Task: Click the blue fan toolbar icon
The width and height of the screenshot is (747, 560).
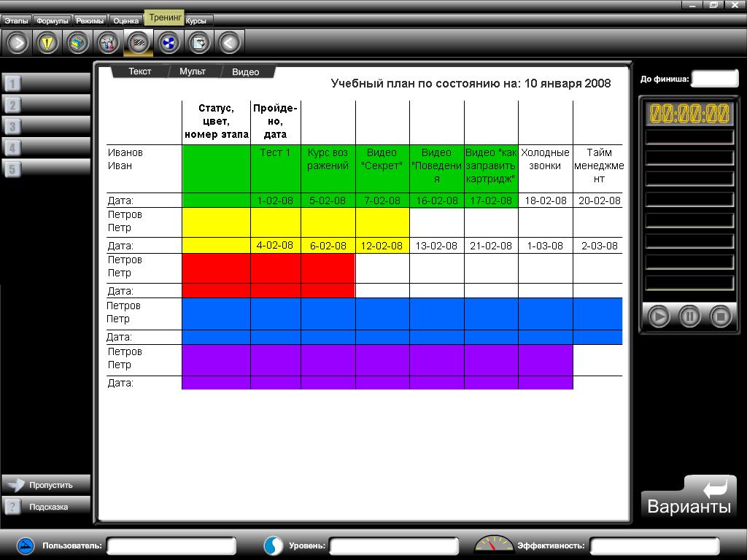Action: tap(169, 43)
